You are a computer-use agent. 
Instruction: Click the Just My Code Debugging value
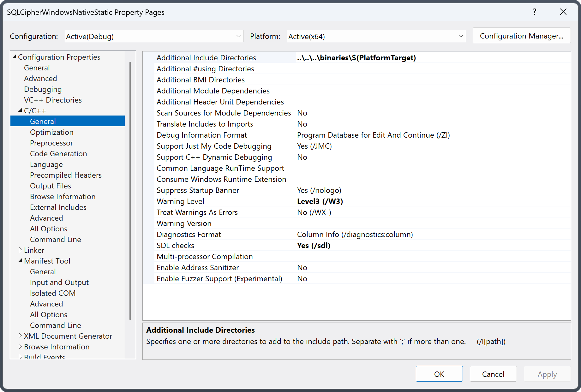click(433, 146)
